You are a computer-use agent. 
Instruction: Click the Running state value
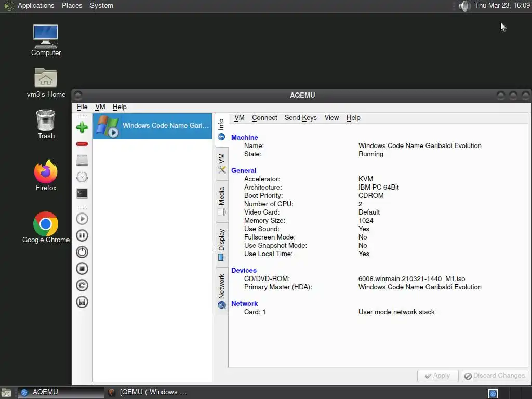(371, 154)
